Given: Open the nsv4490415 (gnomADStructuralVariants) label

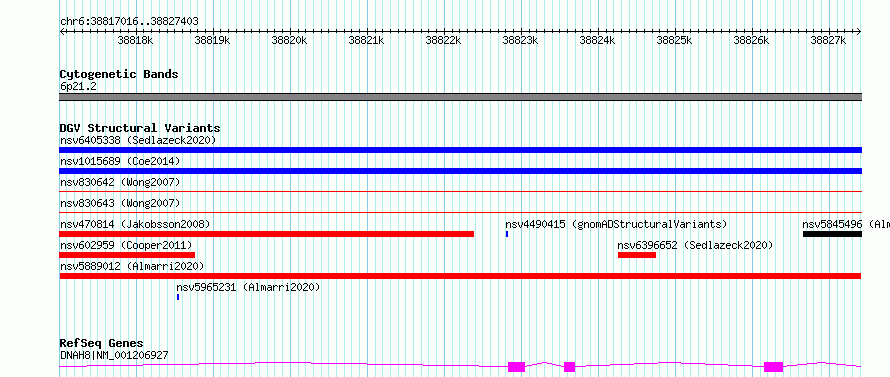Looking at the screenshot, I should (616, 224).
